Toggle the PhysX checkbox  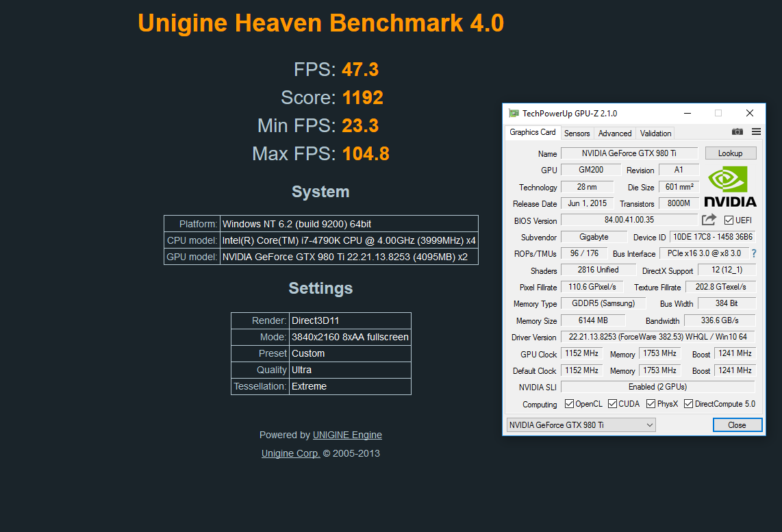[x=651, y=404]
